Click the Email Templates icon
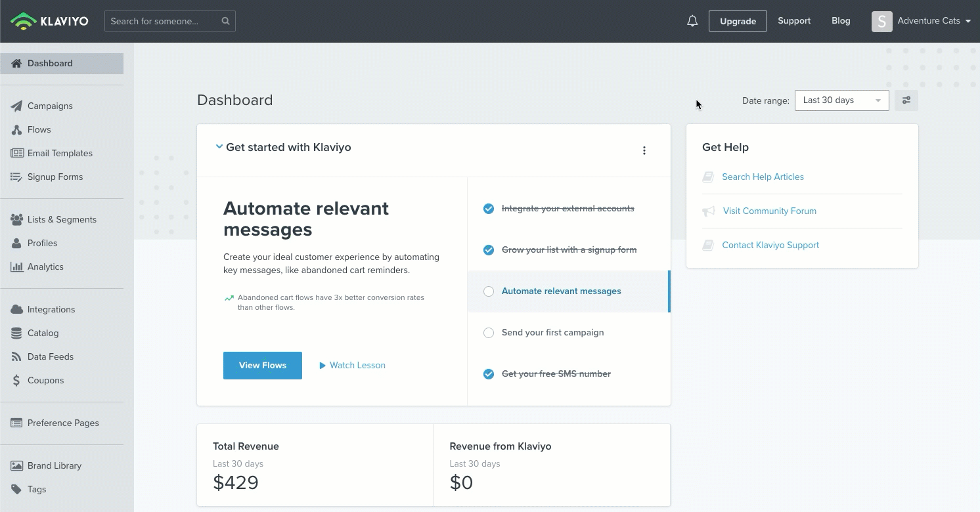Viewport: 980px width, 512px height. tap(16, 154)
